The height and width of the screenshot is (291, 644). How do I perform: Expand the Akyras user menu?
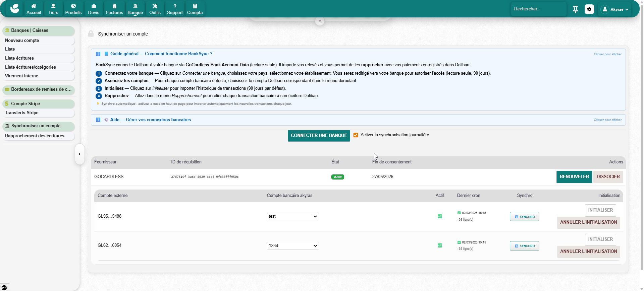[614, 9]
